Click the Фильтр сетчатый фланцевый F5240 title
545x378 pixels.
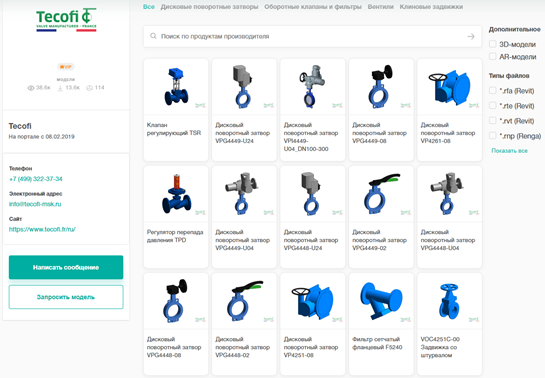[x=377, y=343]
